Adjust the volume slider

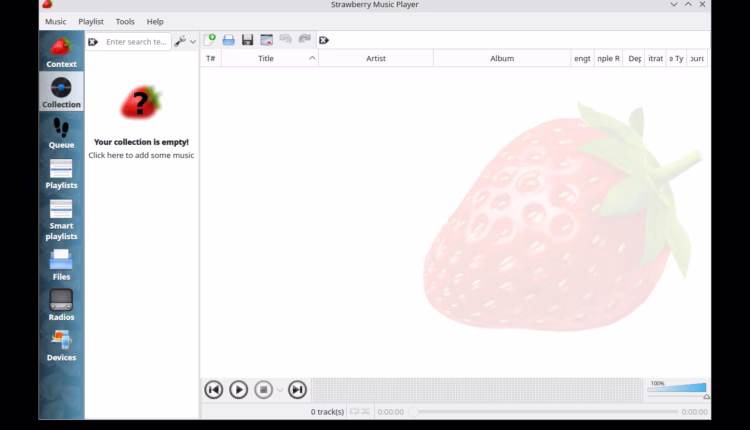[677, 388]
